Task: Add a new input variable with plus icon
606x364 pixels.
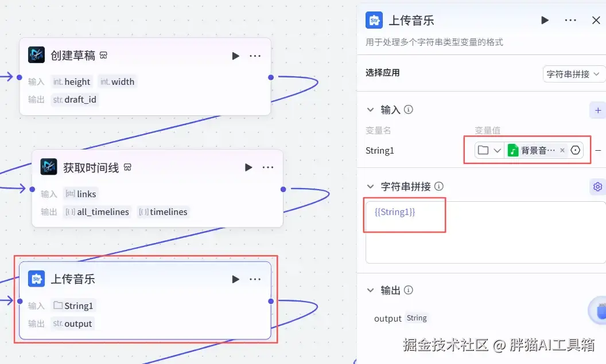Action: pos(598,111)
